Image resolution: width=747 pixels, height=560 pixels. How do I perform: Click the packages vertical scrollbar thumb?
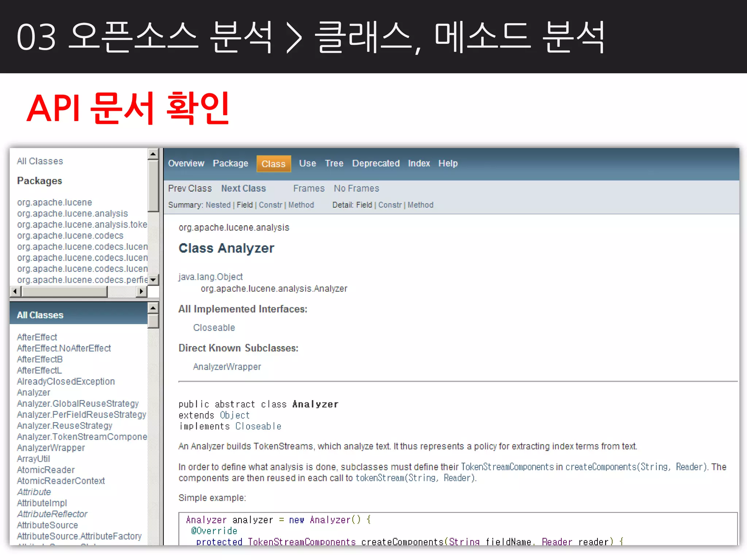[x=153, y=186]
